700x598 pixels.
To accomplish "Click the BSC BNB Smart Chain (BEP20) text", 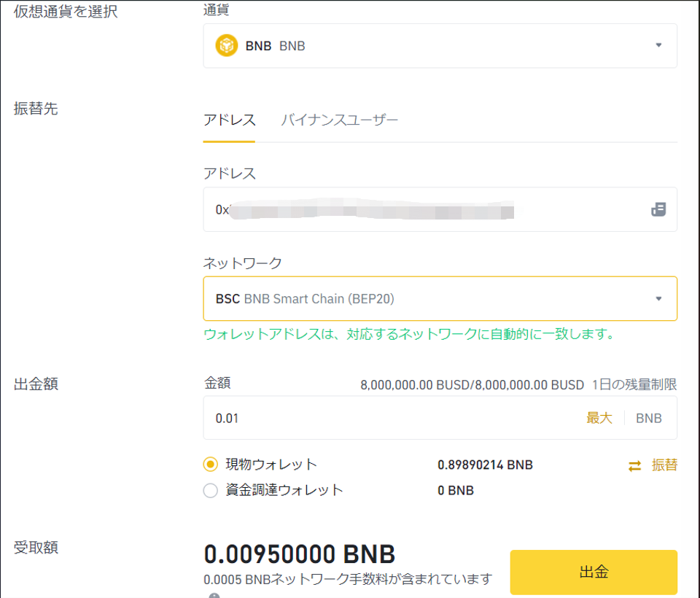I will pos(305,299).
